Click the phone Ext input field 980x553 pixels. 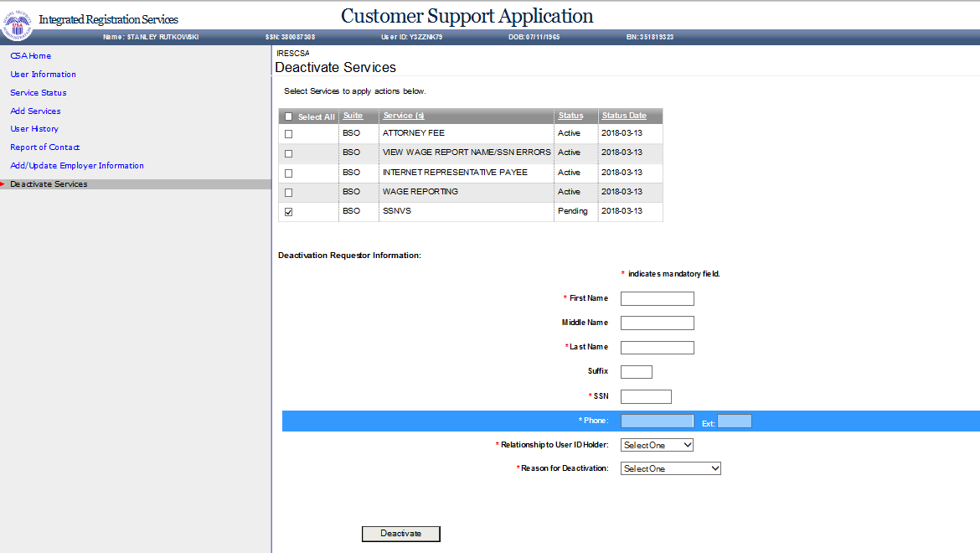point(735,421)
